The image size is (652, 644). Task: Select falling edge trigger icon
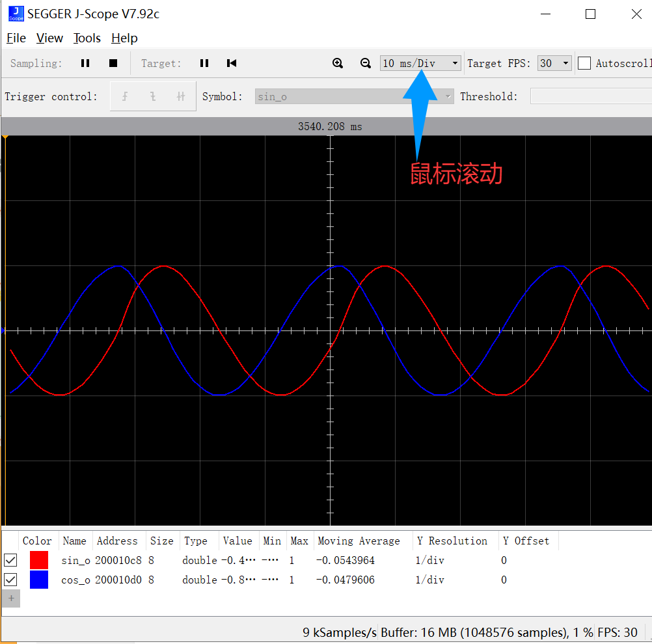click(x=153, y=96)
